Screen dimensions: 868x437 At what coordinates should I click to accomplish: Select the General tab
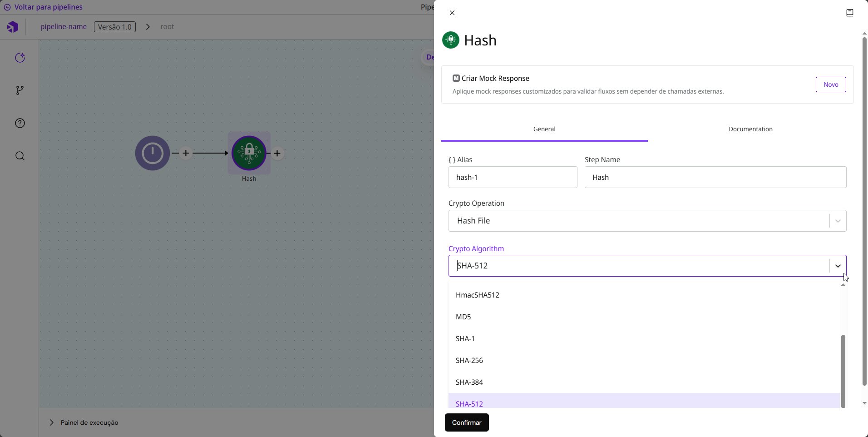(x=544, y=129)
